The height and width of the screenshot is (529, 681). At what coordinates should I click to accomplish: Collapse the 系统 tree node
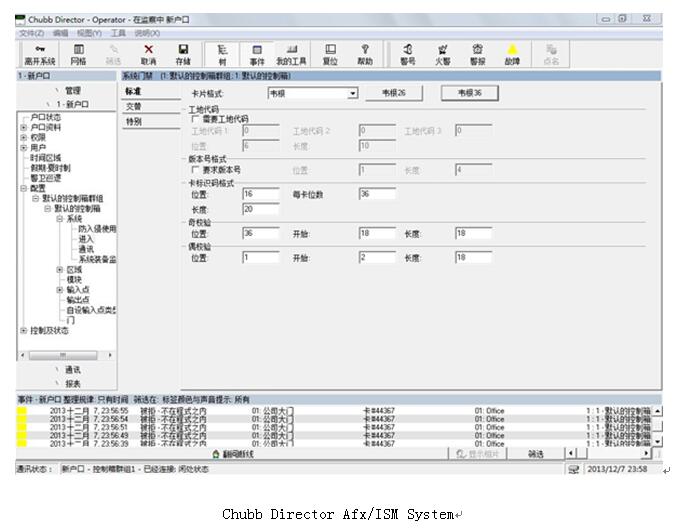(x=60, y=218)
